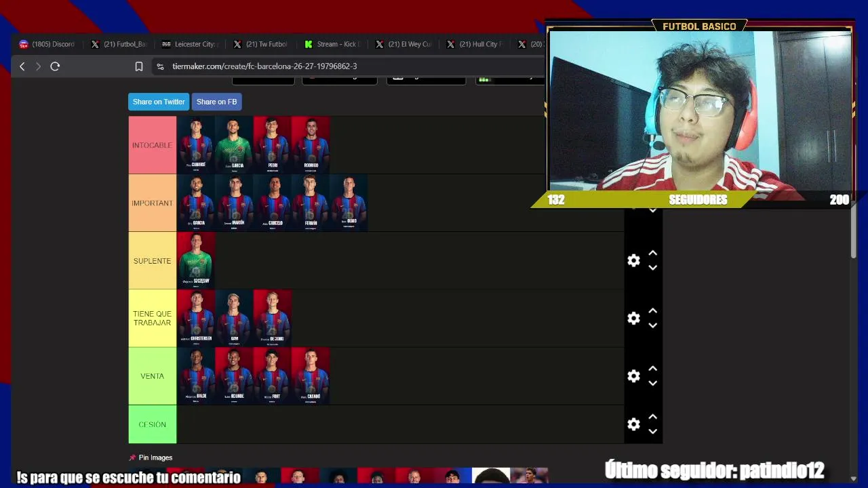The width and height of the screenshot is (868, 488).
Task: Switch to the Futbol_Ba X tab
Action: [119, 44]
